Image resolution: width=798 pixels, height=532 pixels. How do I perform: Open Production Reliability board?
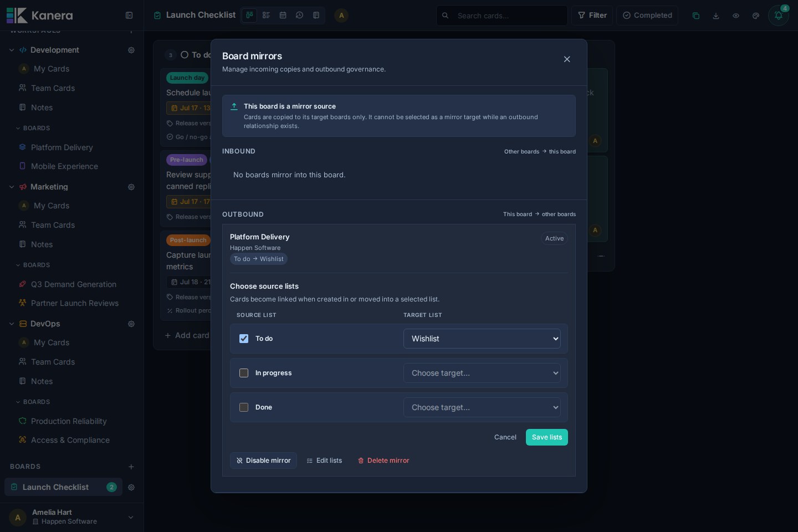click(x=69, y=421)
